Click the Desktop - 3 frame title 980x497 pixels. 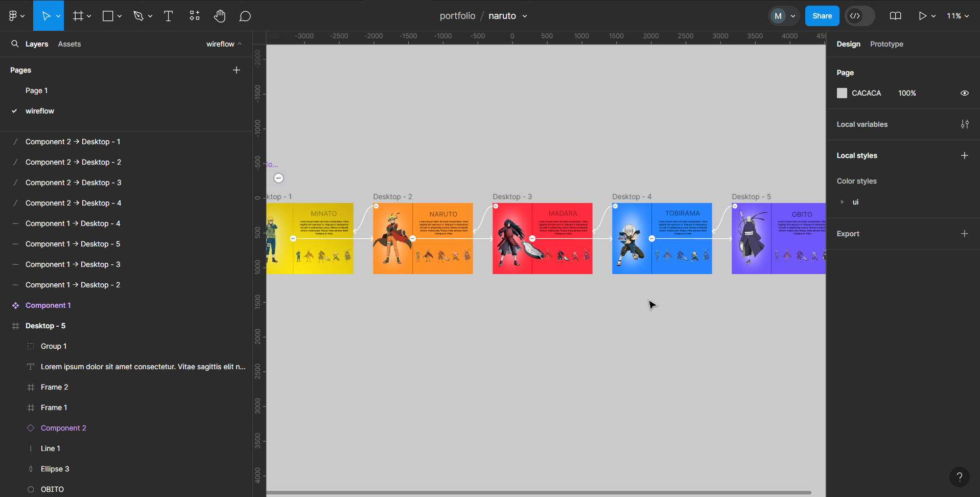point(512,197)
